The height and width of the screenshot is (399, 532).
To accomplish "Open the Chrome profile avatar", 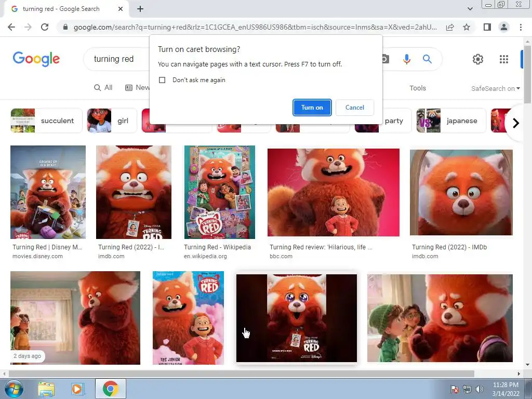I will point(504,27).
